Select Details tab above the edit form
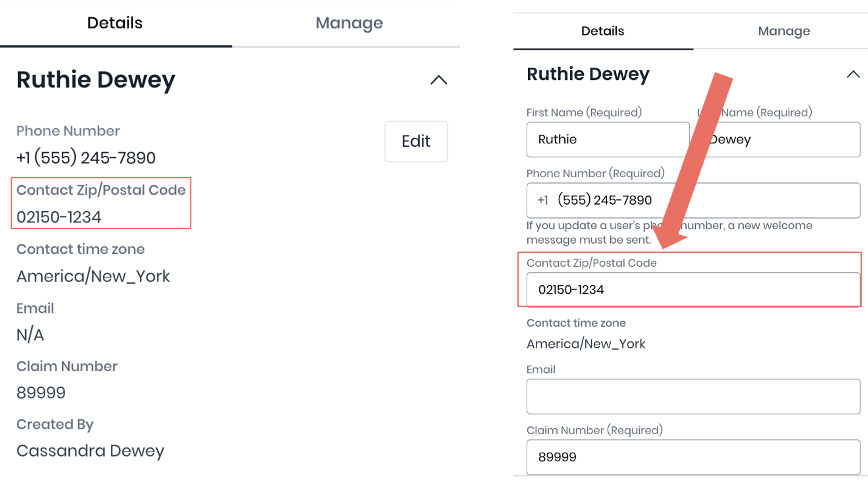The image size is (868, 480). point(602,31)
